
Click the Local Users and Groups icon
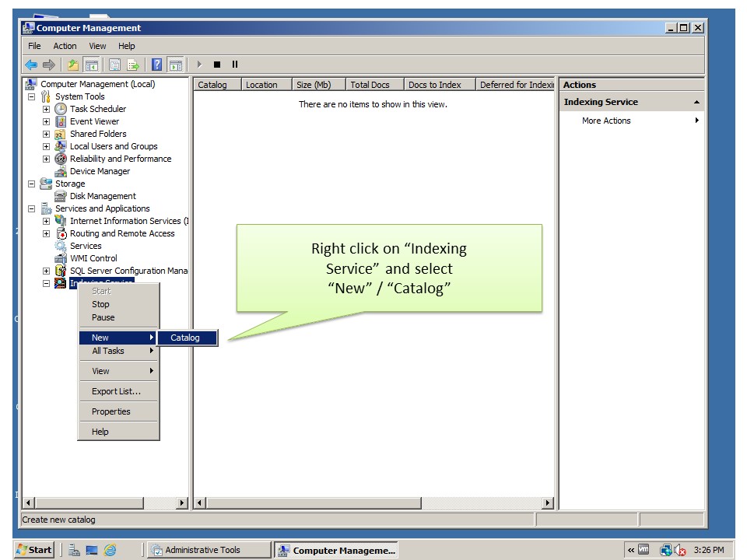61,146
